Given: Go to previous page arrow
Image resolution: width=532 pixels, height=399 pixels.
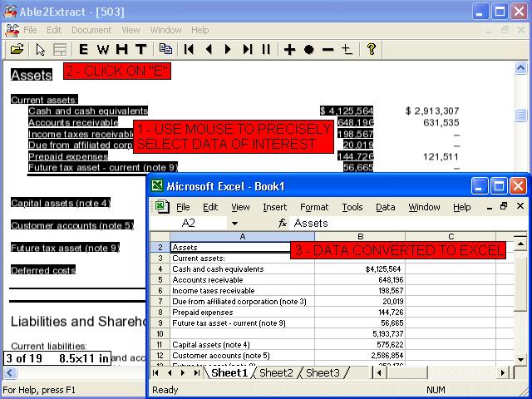Looking at the screenshot, I should (209, 50).
